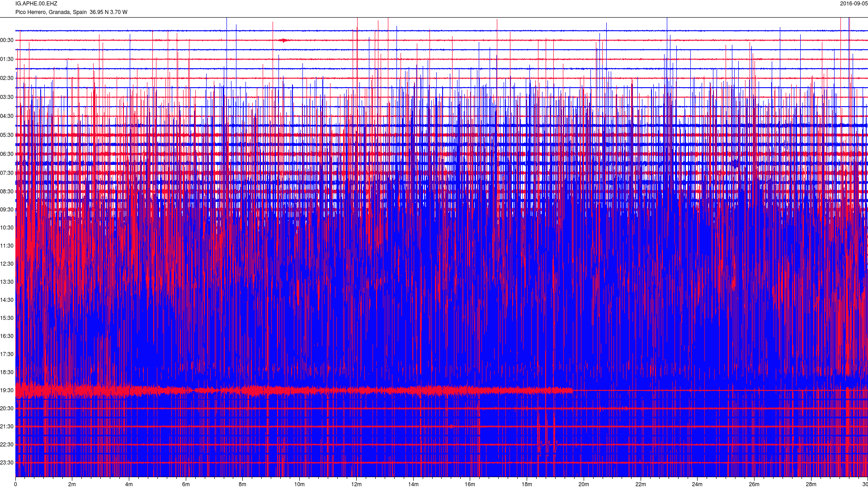
Task: Select the 08:30 time row label
Action: (7, 192)
